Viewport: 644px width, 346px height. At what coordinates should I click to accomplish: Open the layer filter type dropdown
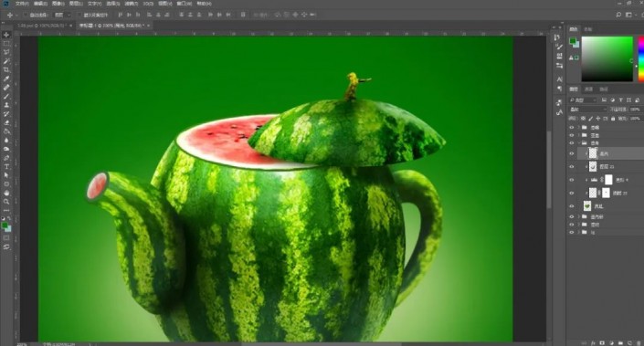[x=583, y=100]
